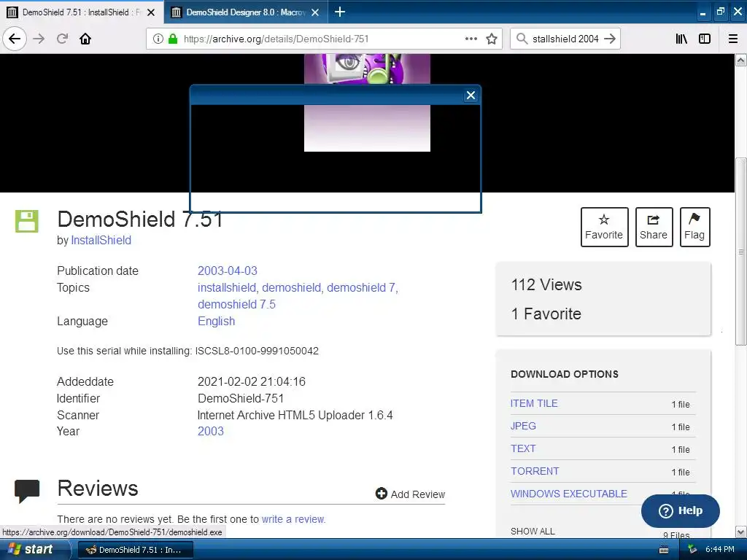Download the TEXT option
Viewport: 747px width, 560px height.
pos(523,448)
